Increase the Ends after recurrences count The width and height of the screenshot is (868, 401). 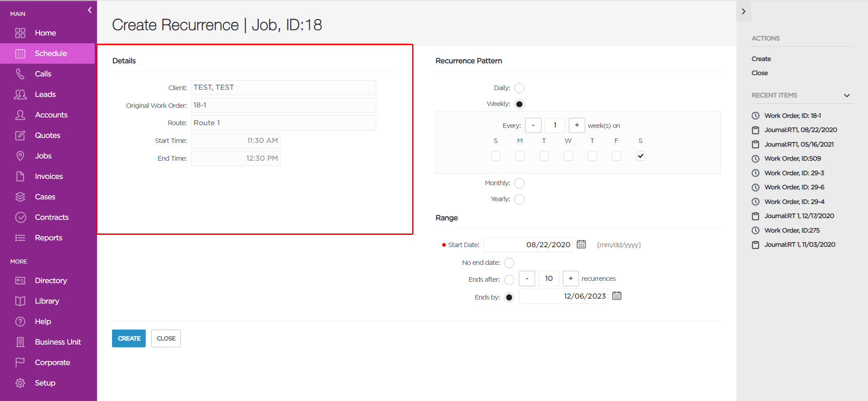pyautogui.click(x=571, y=279)
